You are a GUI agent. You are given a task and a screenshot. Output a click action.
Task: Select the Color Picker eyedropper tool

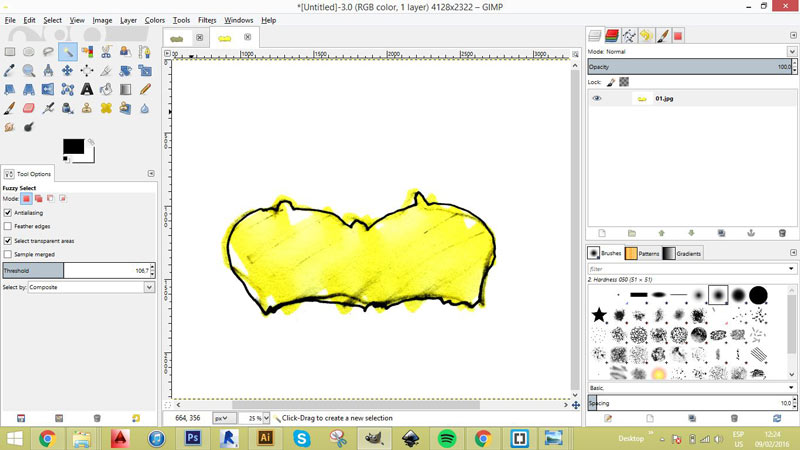tap(10, 70)
